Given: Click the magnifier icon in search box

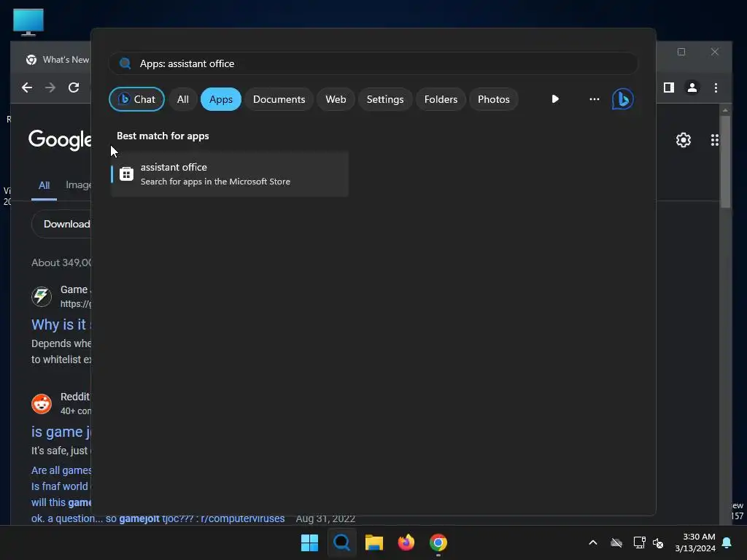Looking at the screenshot, I should [125, 63].
